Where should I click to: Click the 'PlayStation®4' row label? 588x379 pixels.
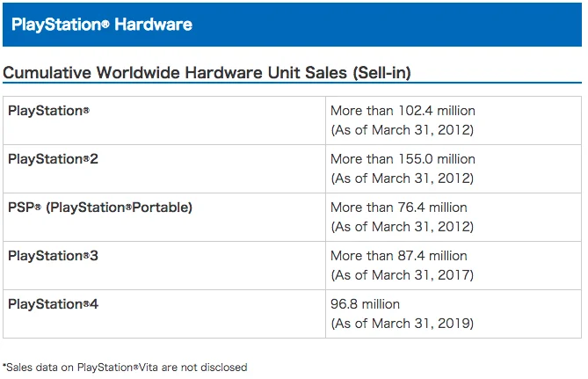54,304
